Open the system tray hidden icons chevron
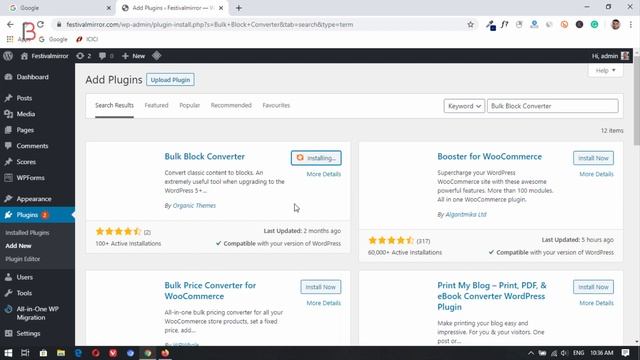Viewport: 640px width, 360px height. (x=531, y=353)
